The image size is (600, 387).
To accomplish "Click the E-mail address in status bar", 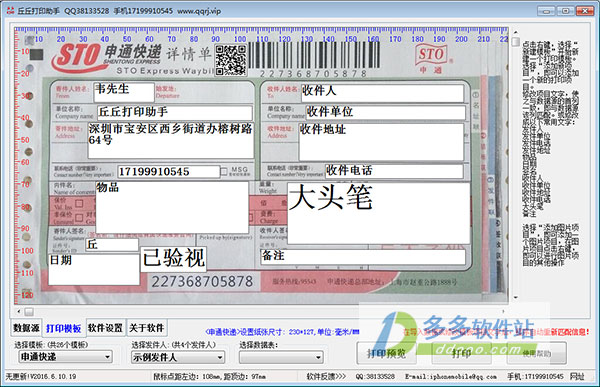I will (451, 377).
